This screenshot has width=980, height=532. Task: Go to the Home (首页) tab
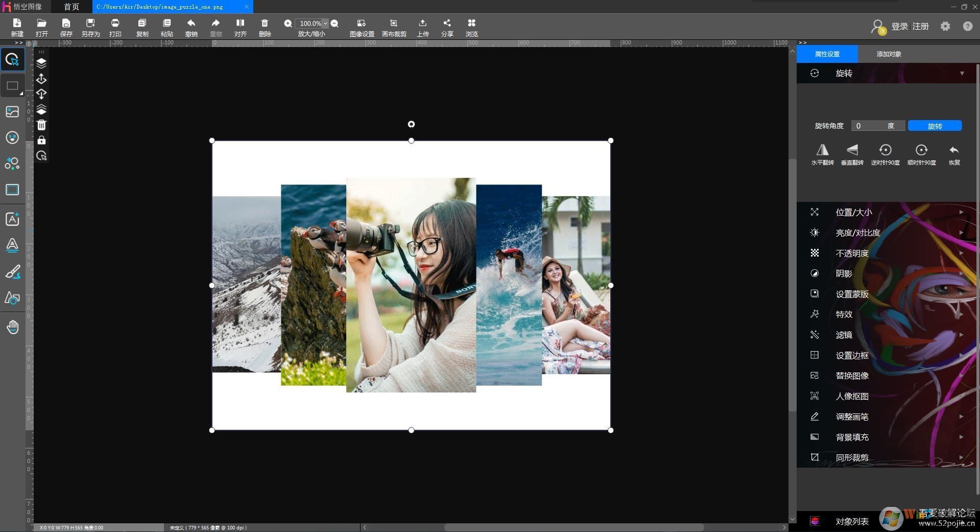71,7
